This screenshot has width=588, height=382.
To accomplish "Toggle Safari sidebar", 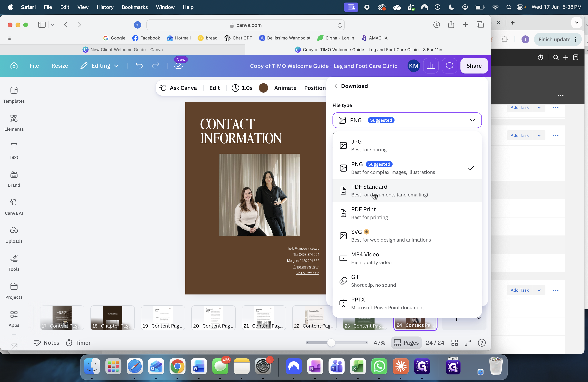I will [x=42, y=25].
